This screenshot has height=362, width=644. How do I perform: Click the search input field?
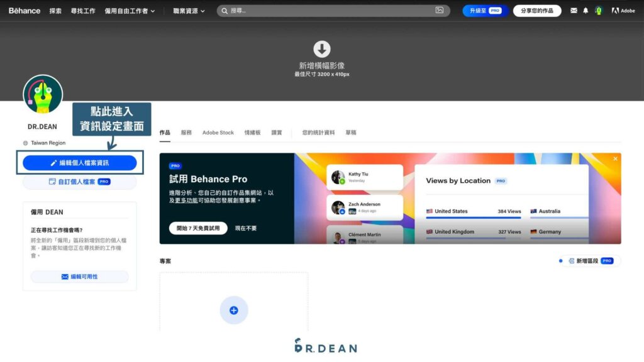(327, 11)
